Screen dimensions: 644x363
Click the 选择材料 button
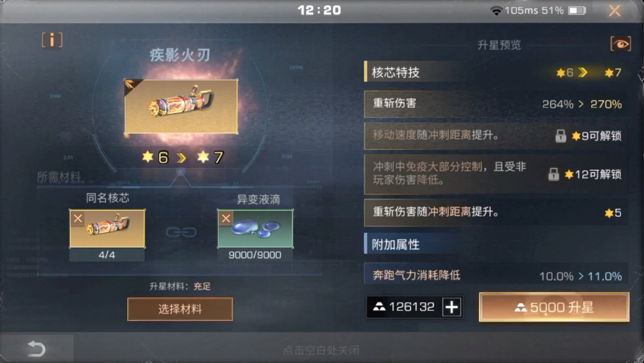(180, 309)
